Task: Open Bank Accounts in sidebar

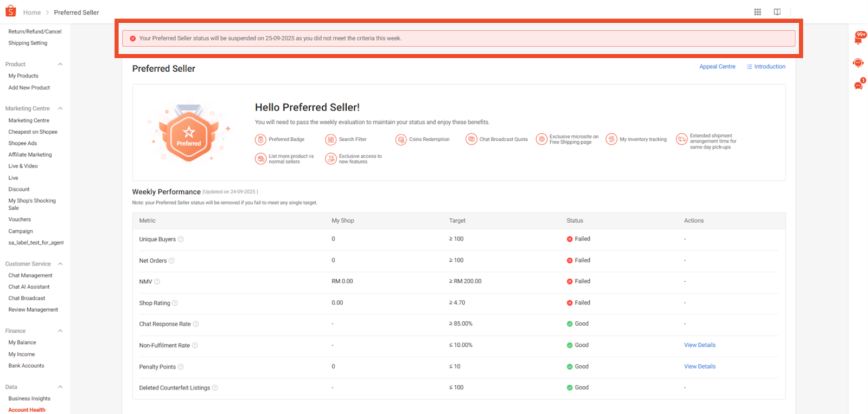Action: 26,366
